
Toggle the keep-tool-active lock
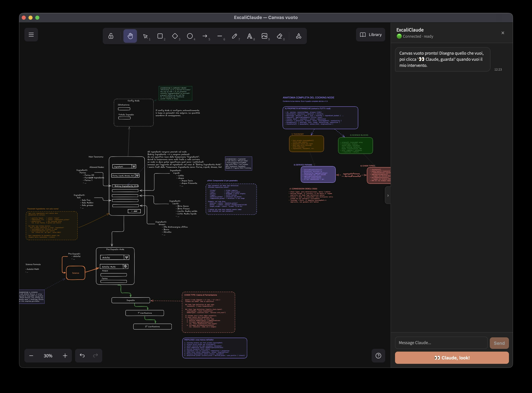111,36
